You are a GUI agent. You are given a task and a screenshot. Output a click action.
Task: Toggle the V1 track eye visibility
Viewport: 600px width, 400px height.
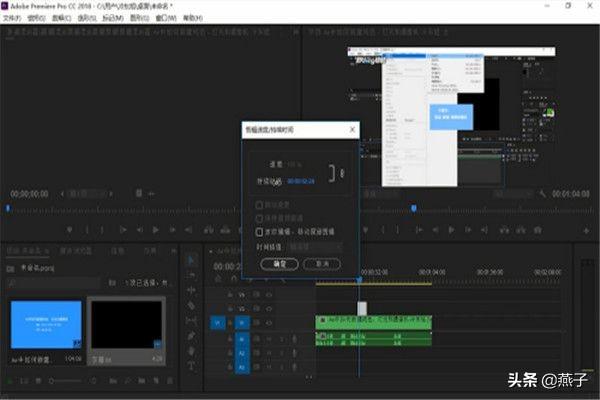pos(270,323)
